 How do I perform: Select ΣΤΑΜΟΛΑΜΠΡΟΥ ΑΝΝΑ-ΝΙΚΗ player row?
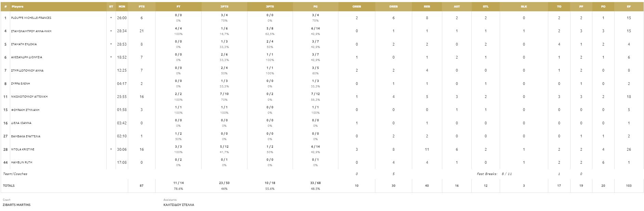[x=31, y=31]
